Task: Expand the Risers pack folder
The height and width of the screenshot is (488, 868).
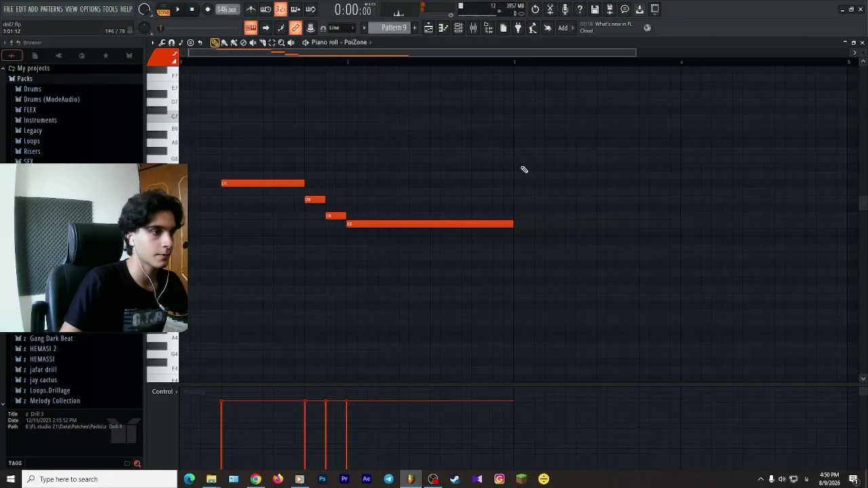Action: click(x=32, y=152)
